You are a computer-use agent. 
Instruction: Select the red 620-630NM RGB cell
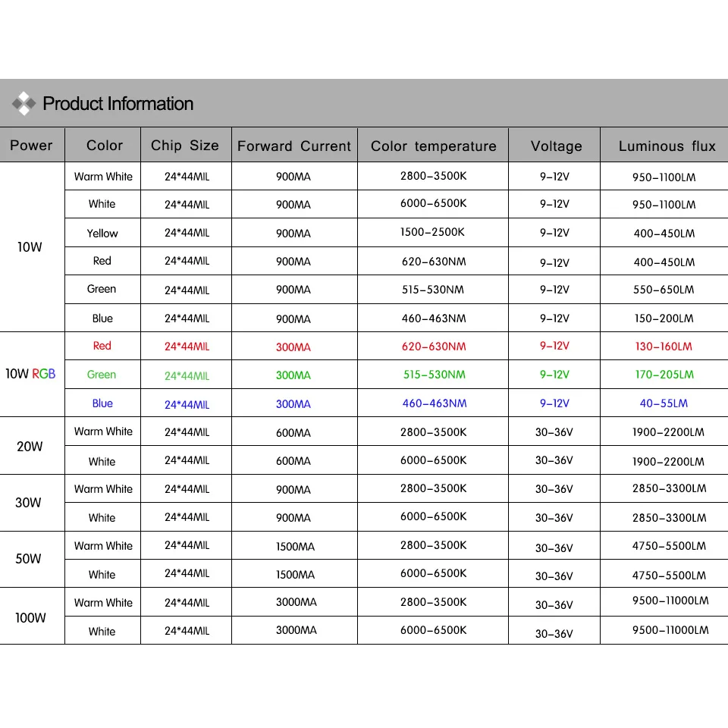(434, 347)
